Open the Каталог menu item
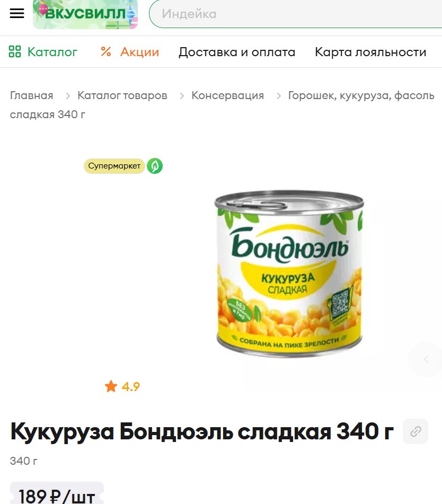442x504 pixels. pyautogui.click(x=52, y=52)
